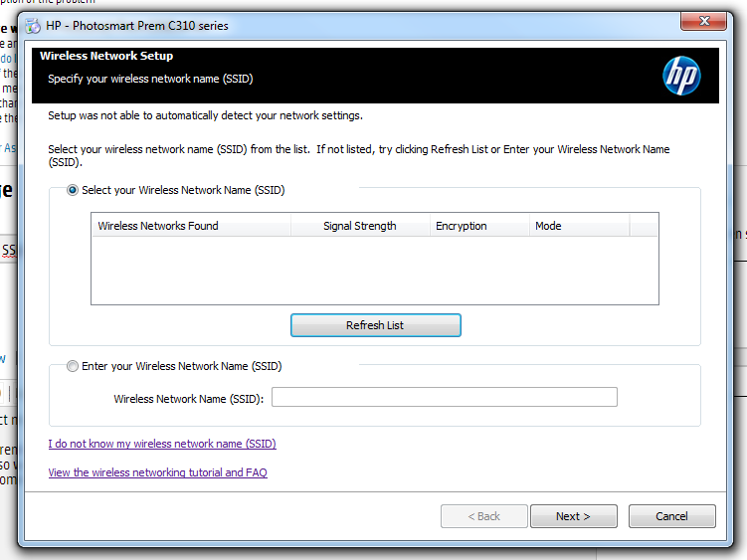Screen dimensions: 747x560
Task: Click the HP logo in the header
Action: [681, 76]
